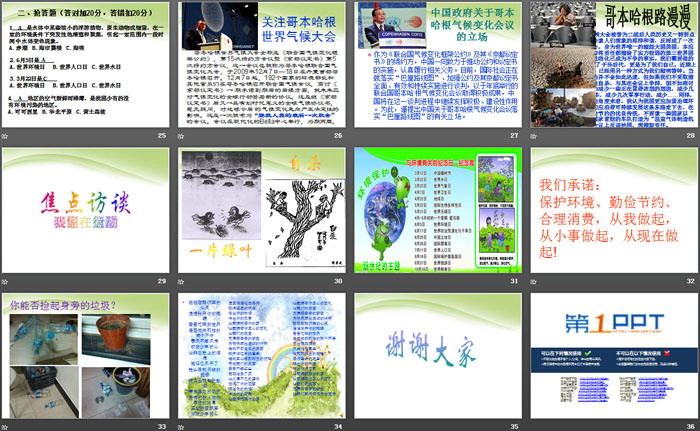Click slide number 27 label
700x431 pixels.
click(x=514, y=135)
